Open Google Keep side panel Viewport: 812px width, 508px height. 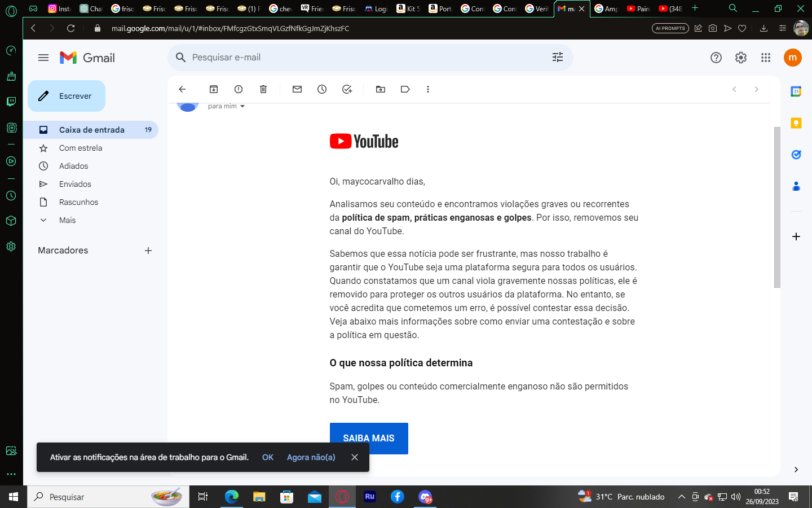pyautogui.click(x=796, y=123)
